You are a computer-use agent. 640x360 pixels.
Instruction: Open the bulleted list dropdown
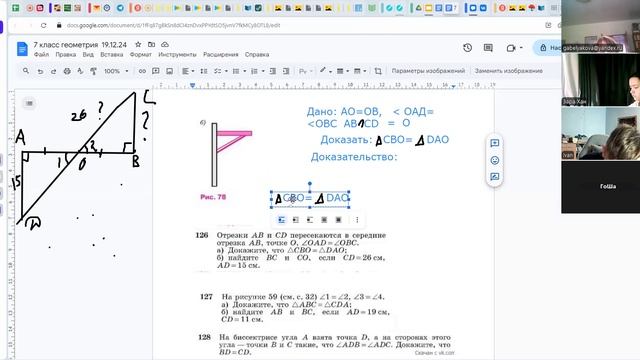(239, 71)
